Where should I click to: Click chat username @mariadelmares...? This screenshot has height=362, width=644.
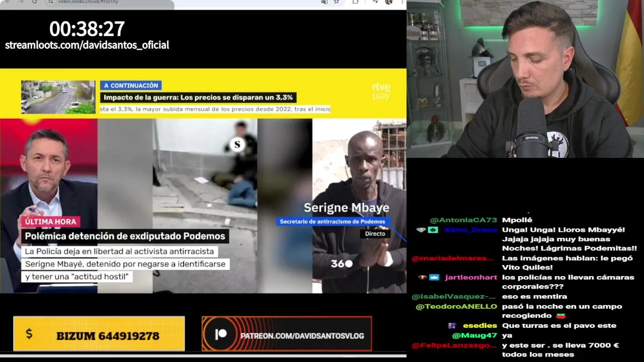(453, 258)
